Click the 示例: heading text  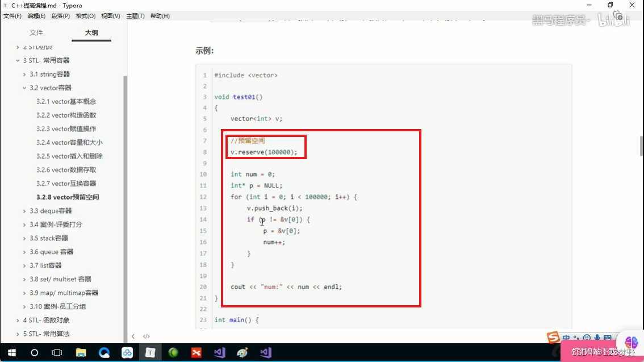click(x=204, y=51)
